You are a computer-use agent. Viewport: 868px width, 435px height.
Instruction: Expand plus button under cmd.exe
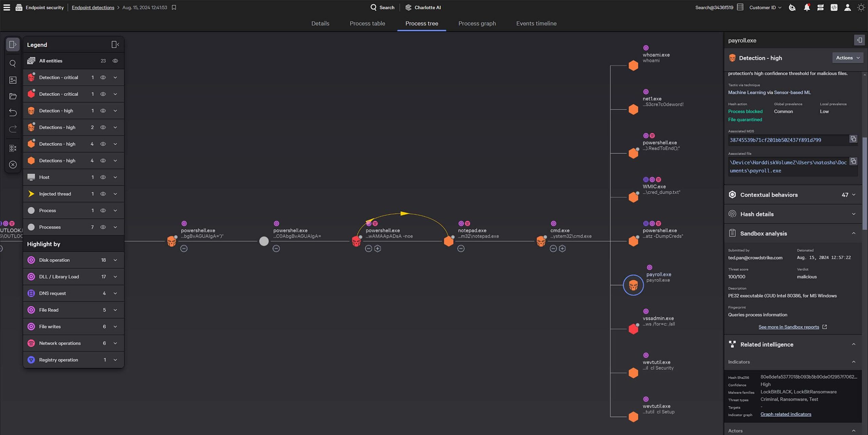pos(562,249)
